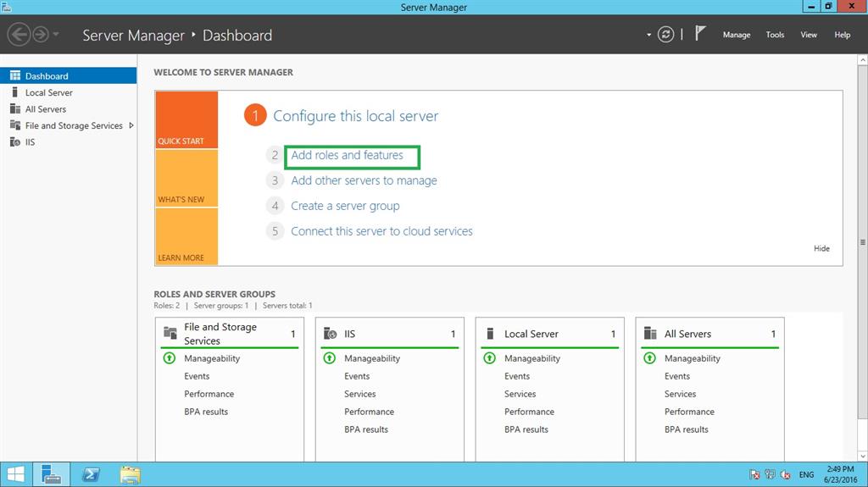The image size is (868, 487).
Task: Open the Tools menu
Action: coord(775,35)
